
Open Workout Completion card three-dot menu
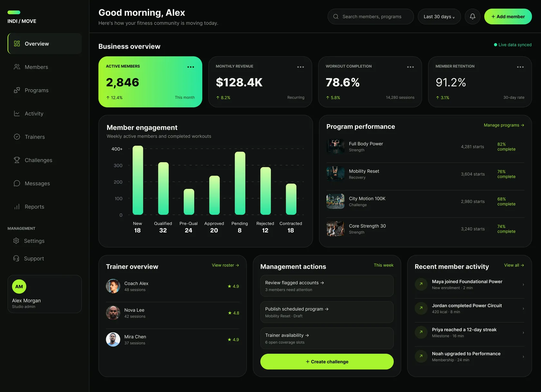410,67
